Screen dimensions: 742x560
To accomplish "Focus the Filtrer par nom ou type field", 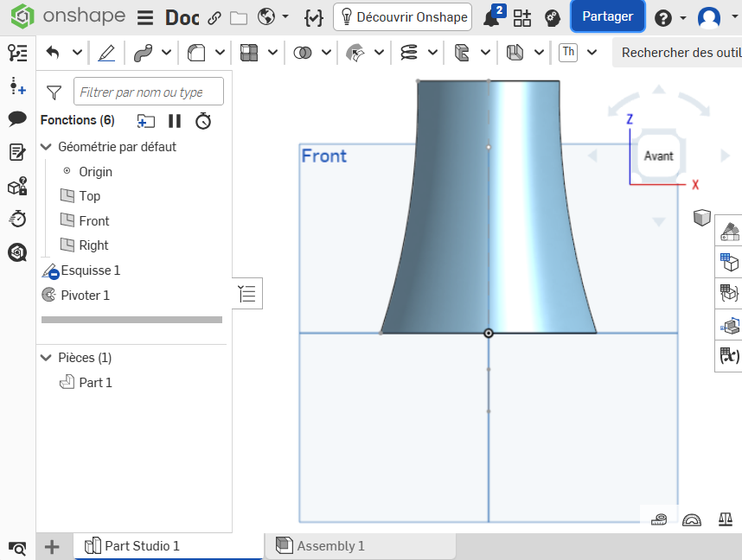I will coord(149,92).
